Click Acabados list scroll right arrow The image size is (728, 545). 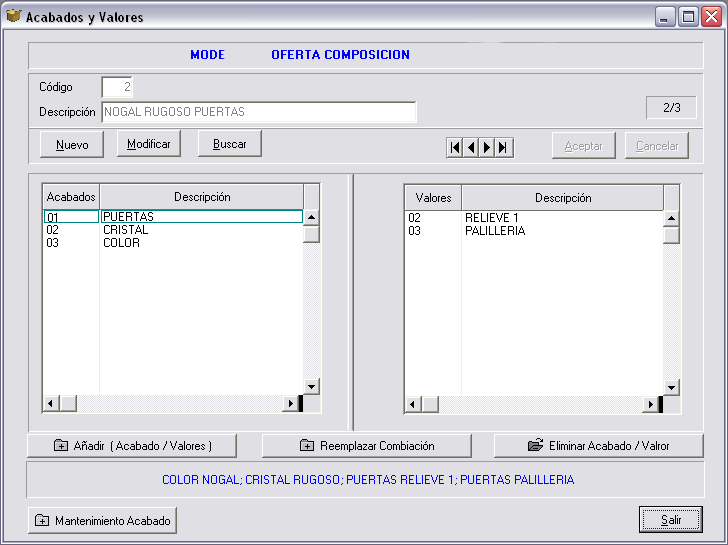(291, 403)
